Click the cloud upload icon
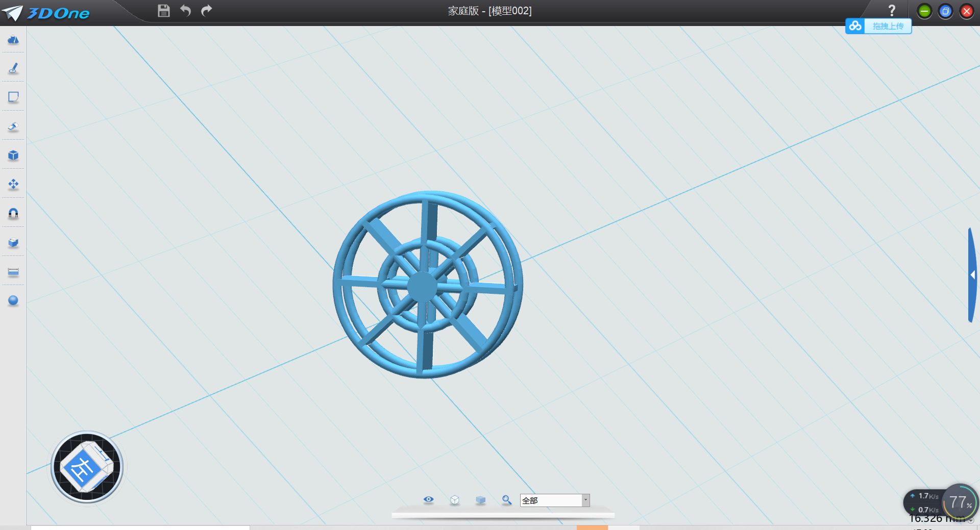 click(855, 26)
